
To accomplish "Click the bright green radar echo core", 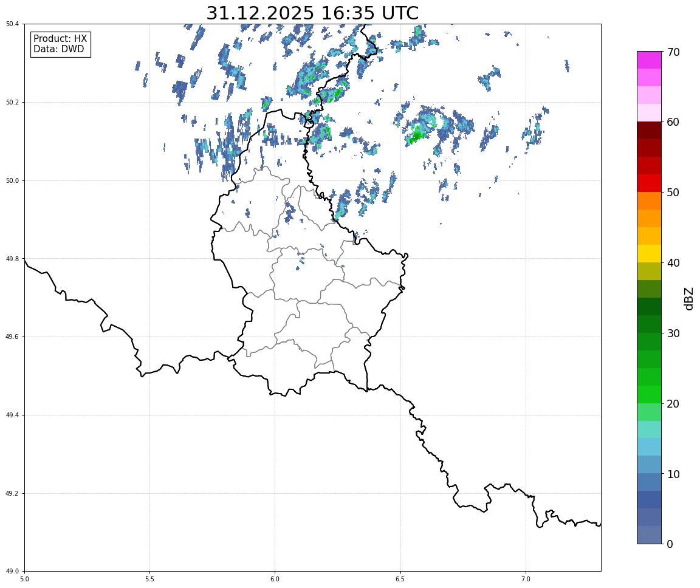I will (416, 135).
